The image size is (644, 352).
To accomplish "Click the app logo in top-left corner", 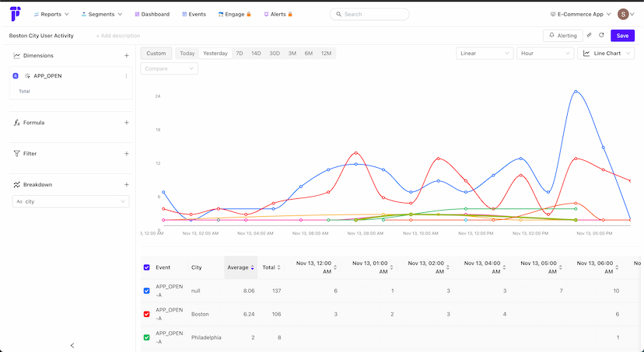I will point(16,14).
